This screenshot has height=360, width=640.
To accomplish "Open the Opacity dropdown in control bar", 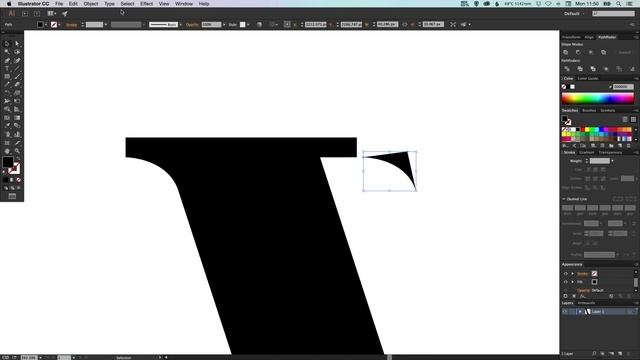I will [x=224, y=24].
